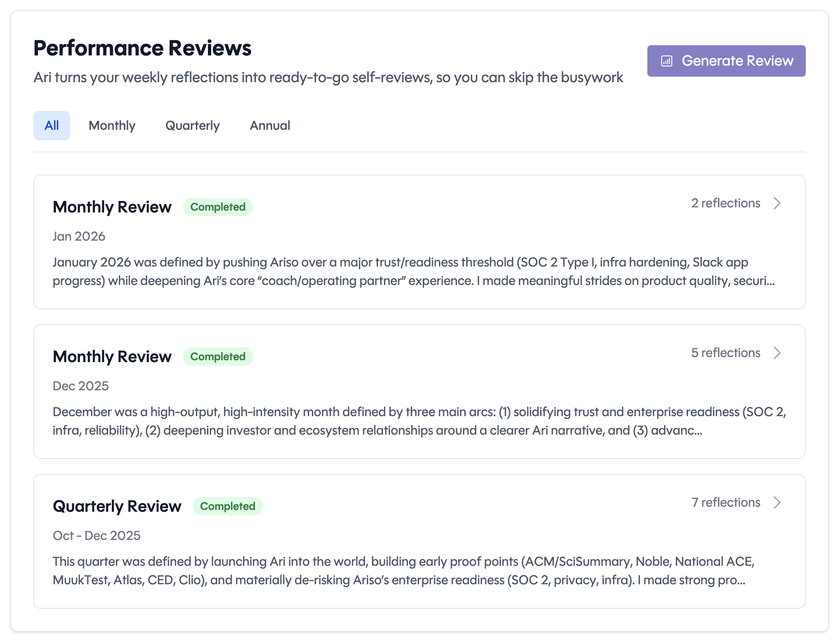Open the 7 reflections link
This screenshot has height=642, width=840.
point(725,503)
